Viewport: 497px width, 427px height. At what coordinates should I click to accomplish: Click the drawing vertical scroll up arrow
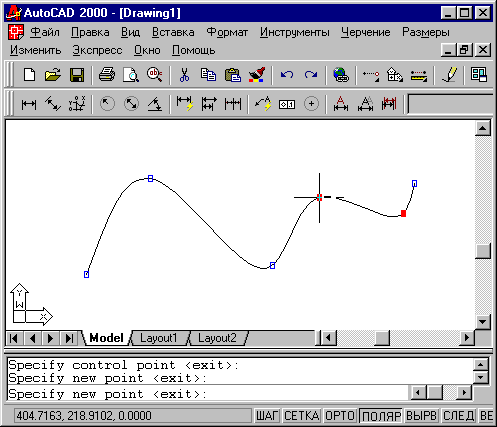click(x=483, y=128)
